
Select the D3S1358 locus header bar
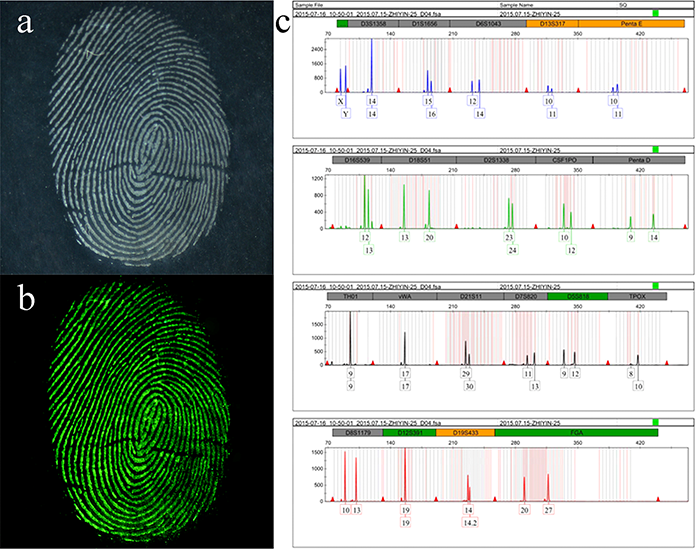tap(373, 24)
